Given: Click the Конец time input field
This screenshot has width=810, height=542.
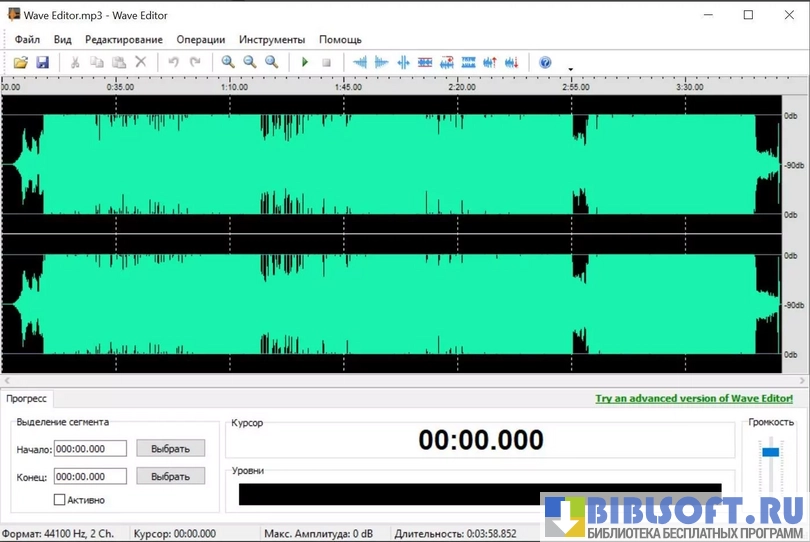Looking at the screenshot, I should tap(90, 476).
